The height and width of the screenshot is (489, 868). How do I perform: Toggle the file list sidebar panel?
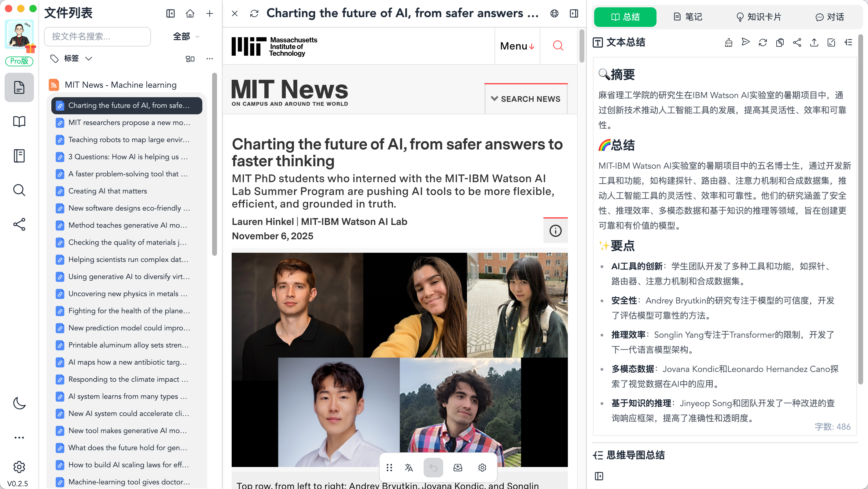(171, 13)
